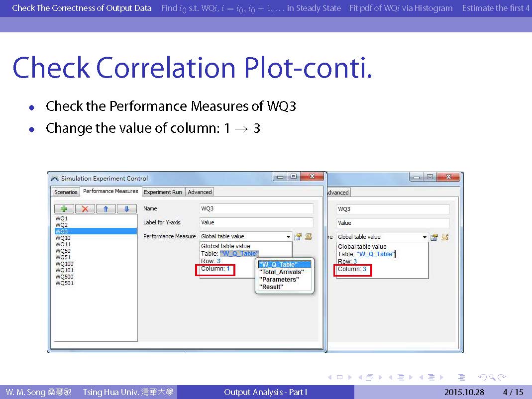
Task: Select WQ10 in the measures list
Action: tap(63, 238)
